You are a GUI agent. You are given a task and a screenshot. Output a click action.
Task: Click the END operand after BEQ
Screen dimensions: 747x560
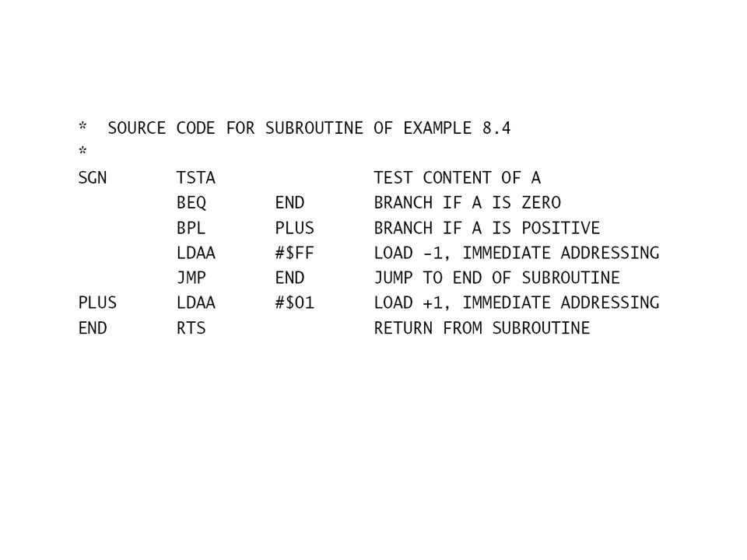[289, 203]
